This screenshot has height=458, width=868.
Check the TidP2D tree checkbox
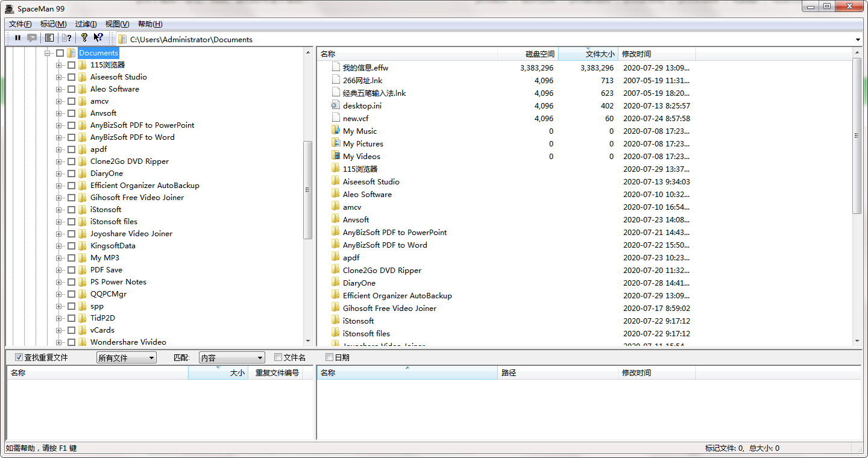[x=71, y=318]
